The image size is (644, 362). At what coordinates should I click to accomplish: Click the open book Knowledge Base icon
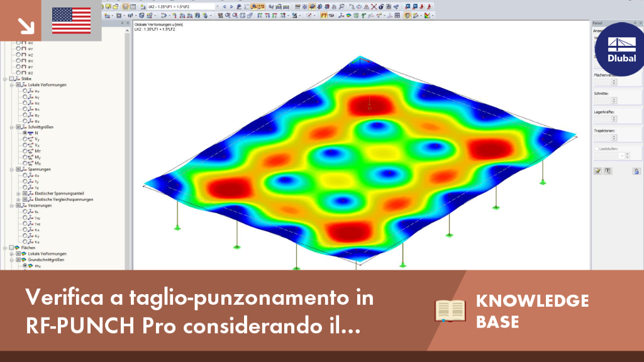pos(450,310)
